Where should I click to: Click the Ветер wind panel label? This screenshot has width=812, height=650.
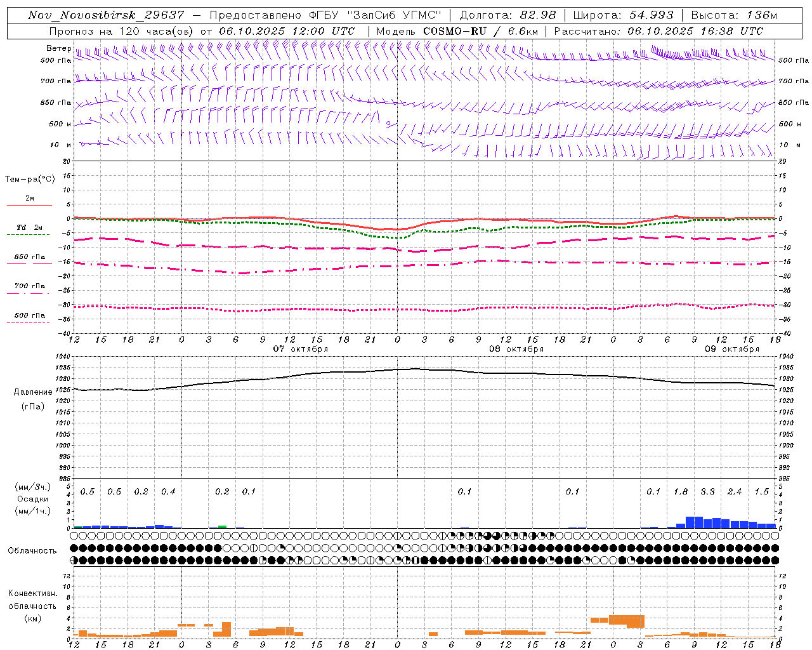tap(58, 48)
